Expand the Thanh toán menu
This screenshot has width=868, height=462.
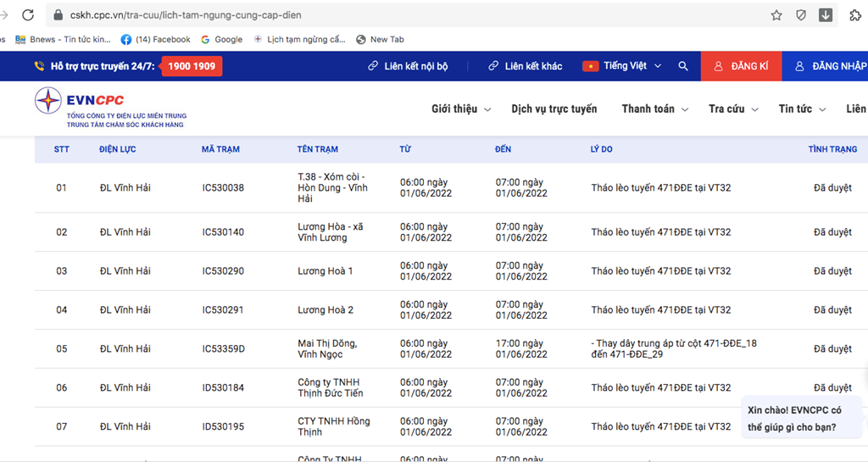click(654, 109)
